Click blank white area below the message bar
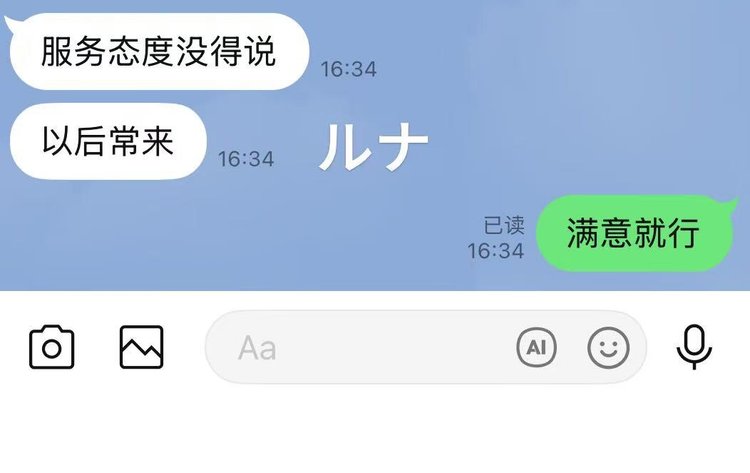Screen dimensions: 750x473 pos(375,430)
